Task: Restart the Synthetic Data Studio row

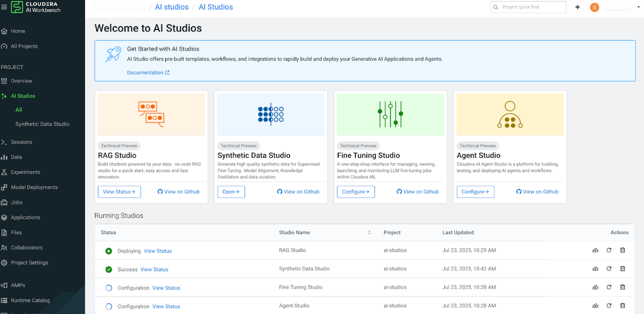Action: tap(609, 269)
